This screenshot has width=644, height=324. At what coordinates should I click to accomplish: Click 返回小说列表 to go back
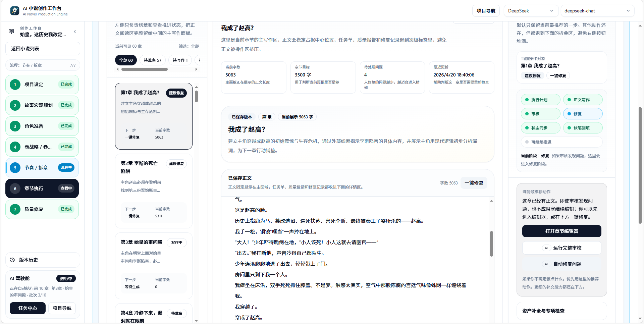pos(43,49)
